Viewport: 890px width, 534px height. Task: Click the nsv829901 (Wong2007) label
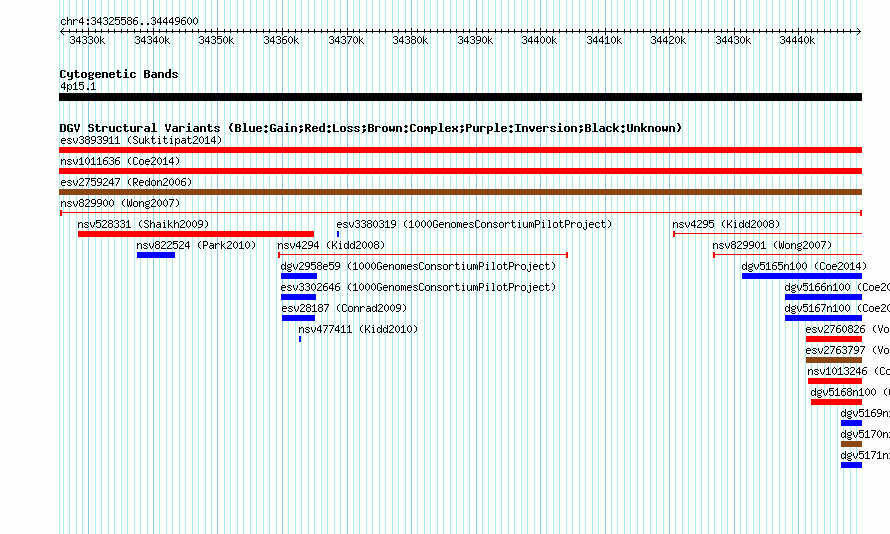coord(773,245)
